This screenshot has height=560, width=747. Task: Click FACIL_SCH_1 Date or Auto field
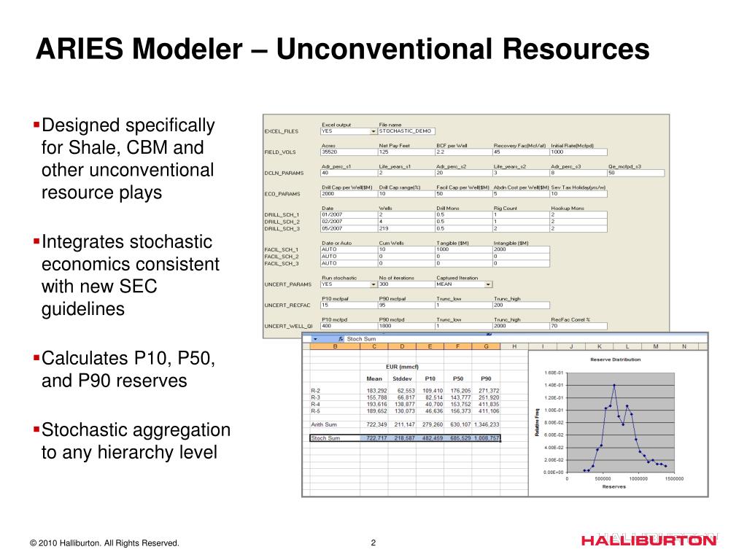349,249
